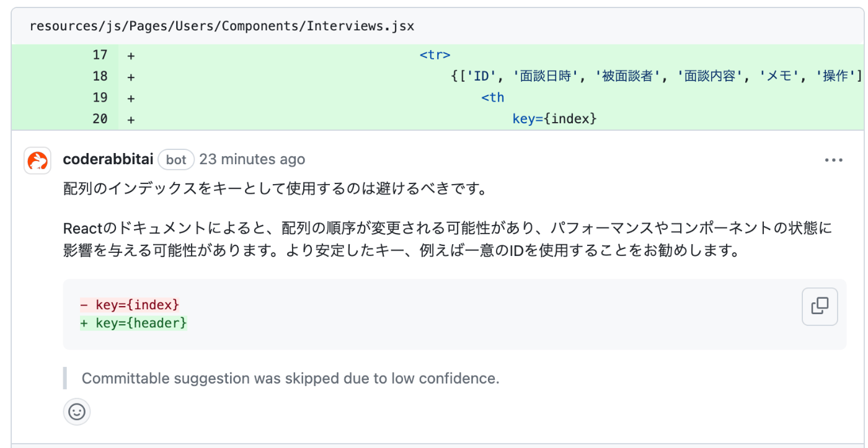868x448 pixels.
Task: Click the plus marker on line 17
Action: (x=131, y=55)
